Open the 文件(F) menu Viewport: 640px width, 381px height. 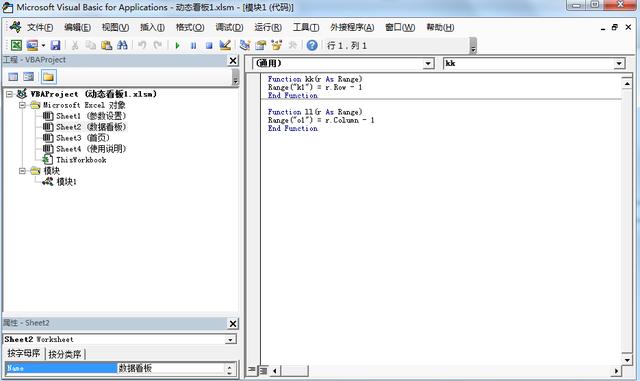coord(40,27)
